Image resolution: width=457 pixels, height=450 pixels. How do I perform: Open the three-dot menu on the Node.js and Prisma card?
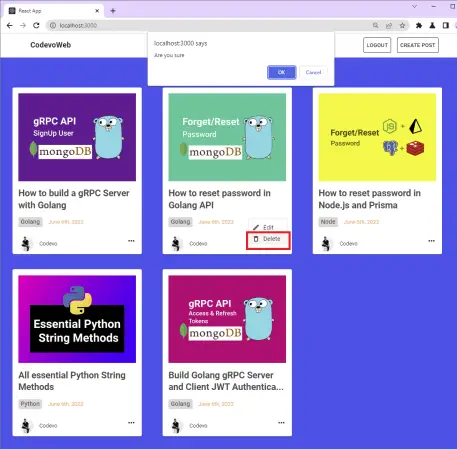click(432, 241)
